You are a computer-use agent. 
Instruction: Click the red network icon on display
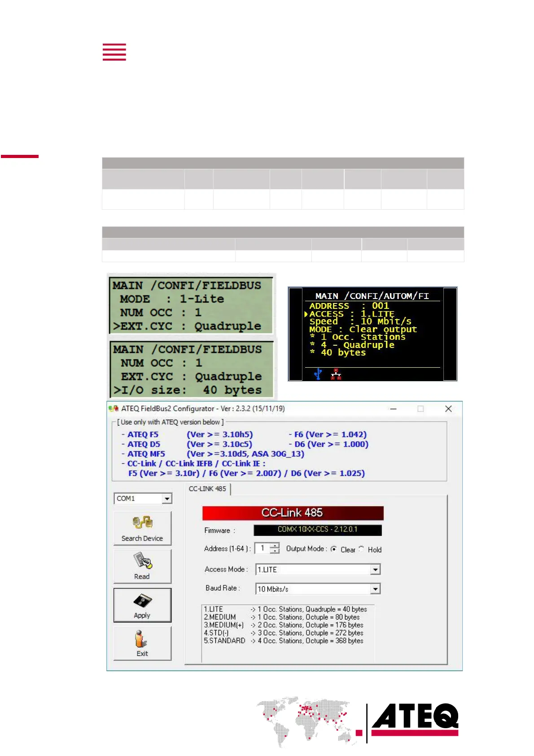(x=336, y=374)
